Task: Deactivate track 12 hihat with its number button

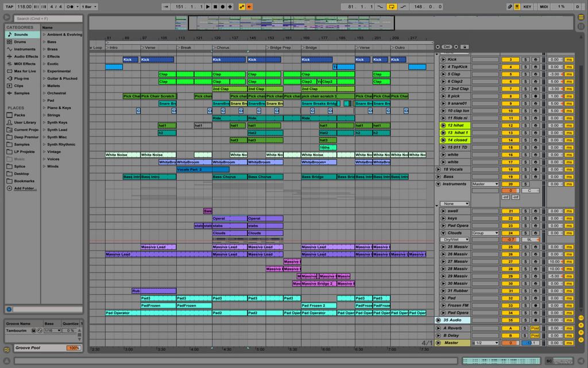Action: (509, 125)
